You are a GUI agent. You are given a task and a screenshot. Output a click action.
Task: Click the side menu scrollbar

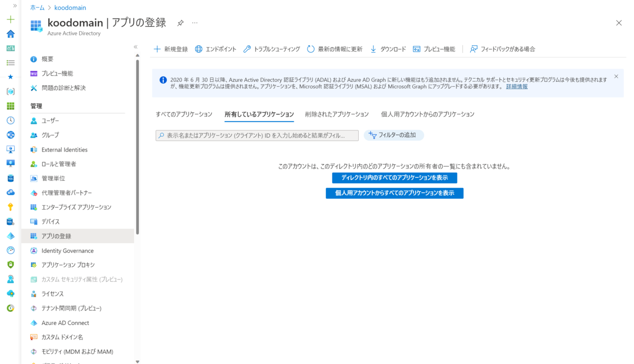(137, 146)
